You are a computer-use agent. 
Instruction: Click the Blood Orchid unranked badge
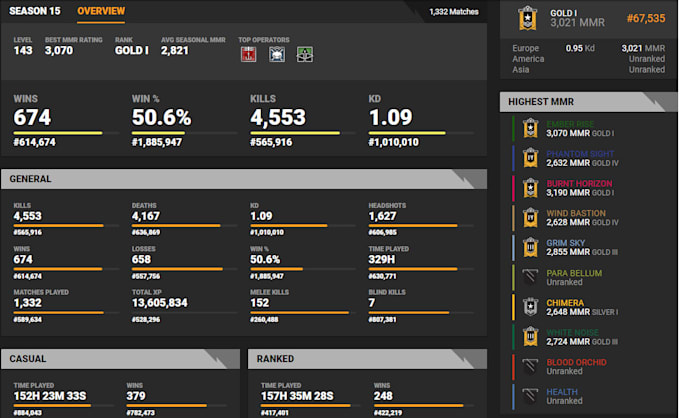[530, 366]
